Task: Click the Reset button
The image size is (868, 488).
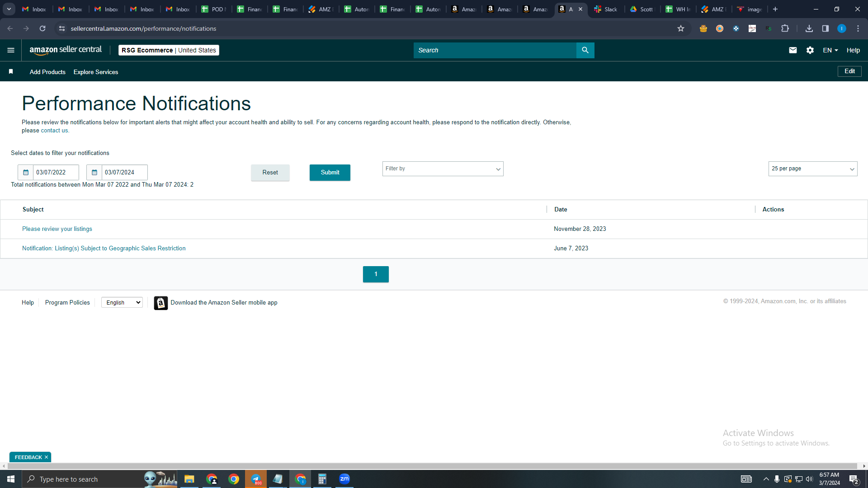Action: click(x=270, y=173)
